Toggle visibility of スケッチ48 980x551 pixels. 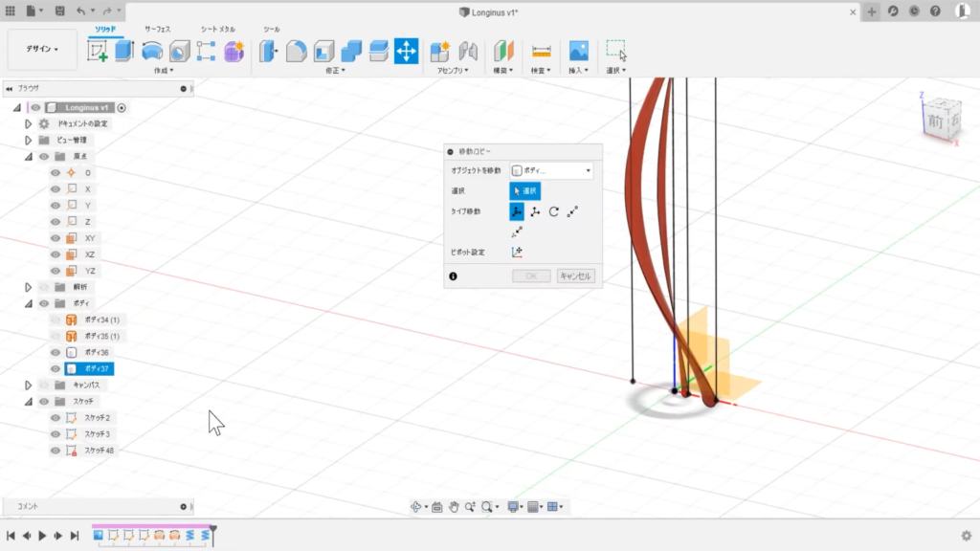point(56,451)
